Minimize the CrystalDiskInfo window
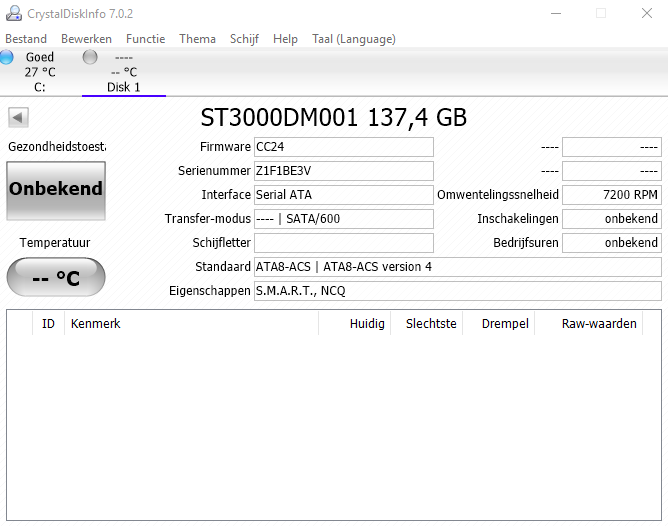The height and width of the screenshot is (526, 668). click(x=556, y=14)
